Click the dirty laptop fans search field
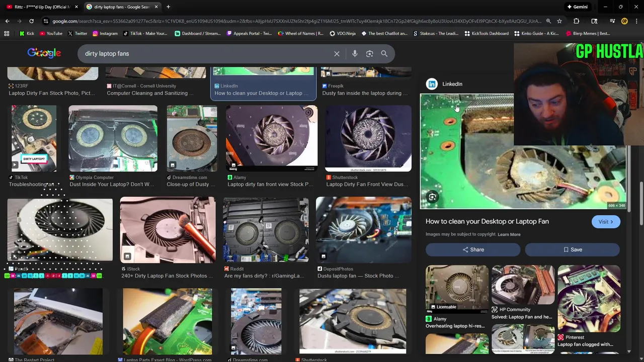The width and height of the screenshot is (644, 362). coord(206,54)
